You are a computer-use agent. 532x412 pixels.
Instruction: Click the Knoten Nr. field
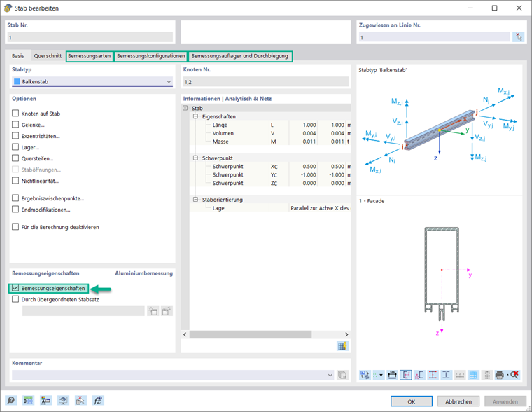tap(266, 81)
